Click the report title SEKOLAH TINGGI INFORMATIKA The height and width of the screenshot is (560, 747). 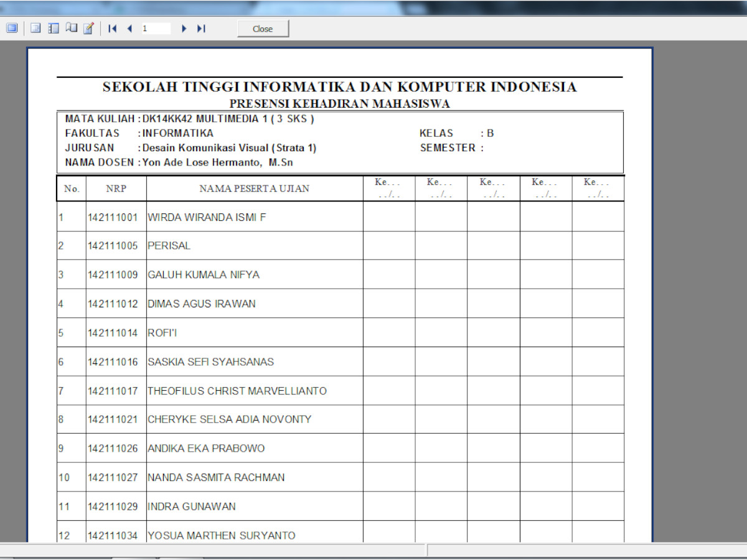coord(339,87)
